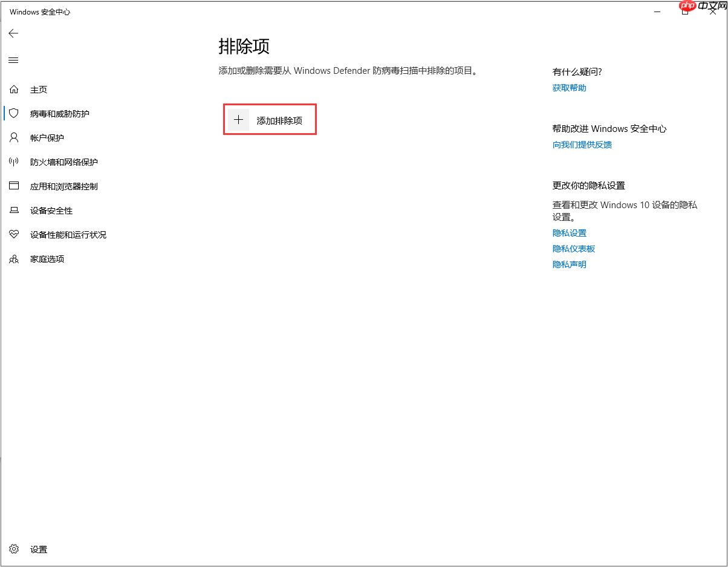Image resolution: width=728 pixels, height=567 pixels.
Task: Click the 家庭选项 sidebar icon
Action: point(14,258)
